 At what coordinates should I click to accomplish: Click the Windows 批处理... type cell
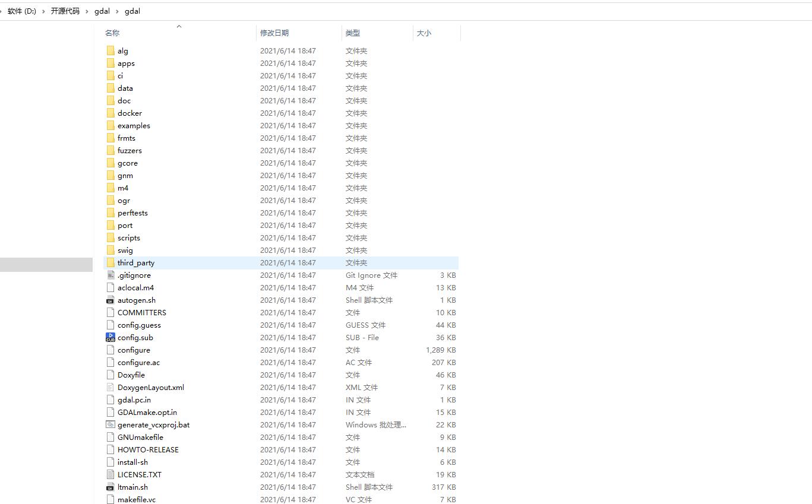click(x=376, y=424)
